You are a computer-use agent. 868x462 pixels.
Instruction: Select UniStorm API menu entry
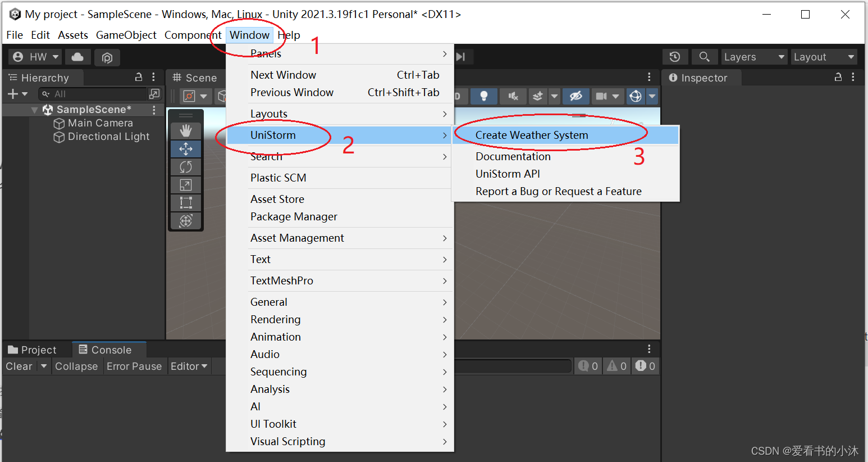click(x=565, y=174)
